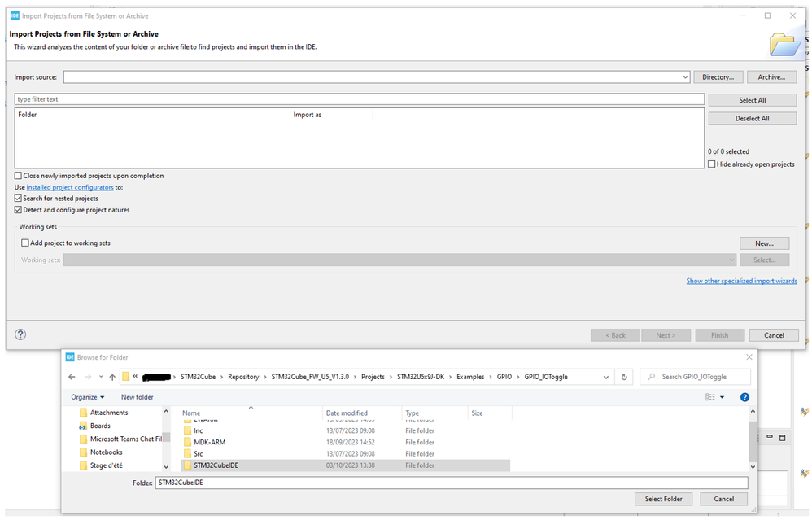The height and width of the screenshot is (520, 812).
Task: Uncheck Search for nested projects
Action: 18,199
